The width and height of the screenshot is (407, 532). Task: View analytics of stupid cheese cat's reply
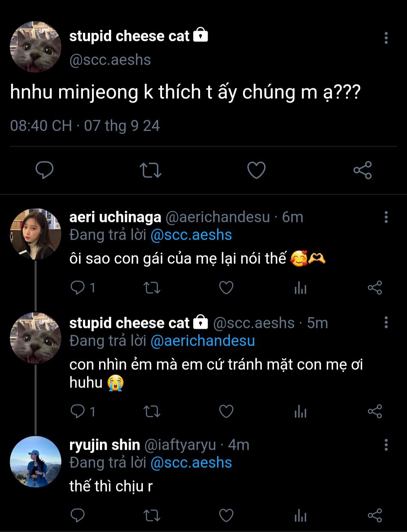300,411
